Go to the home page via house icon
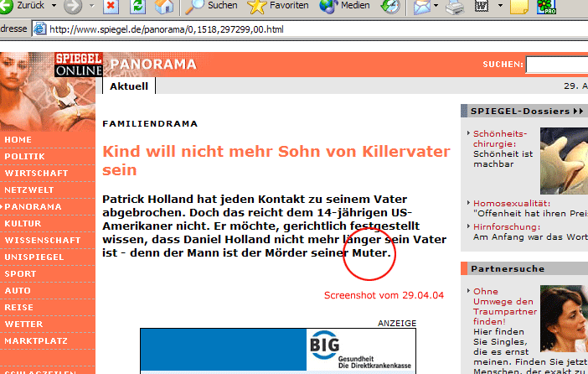The image size is (588, 374). click(164, 6)
